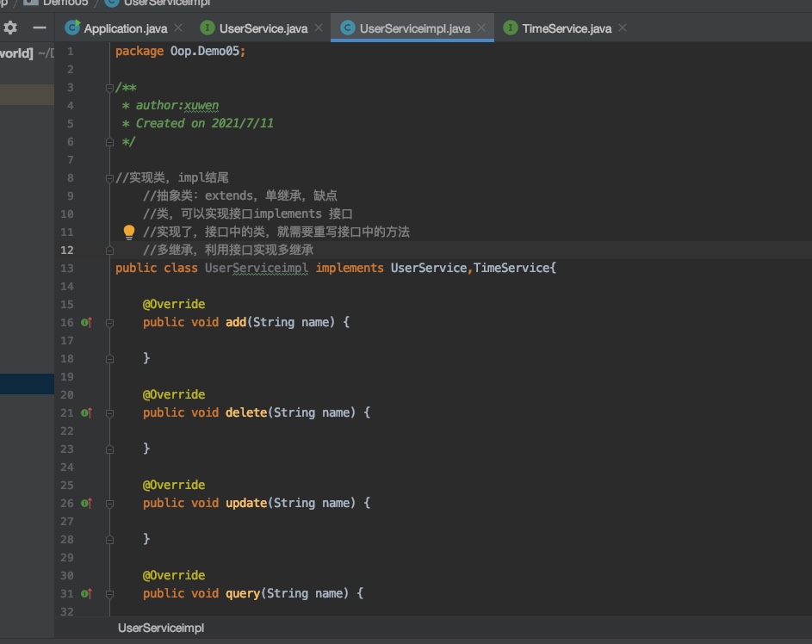Click implements gutter icon beside query method
Screen dimensions: 812x644
(86, 593)
